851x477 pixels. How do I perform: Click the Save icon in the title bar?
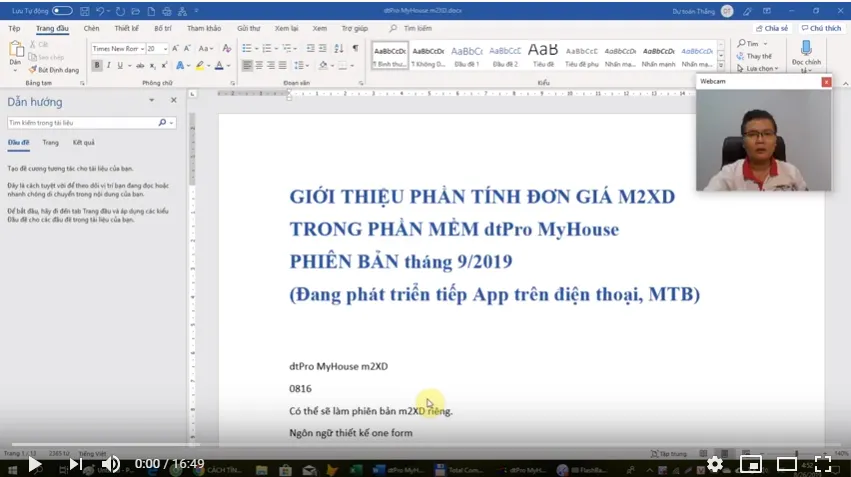tap(87, 10)
